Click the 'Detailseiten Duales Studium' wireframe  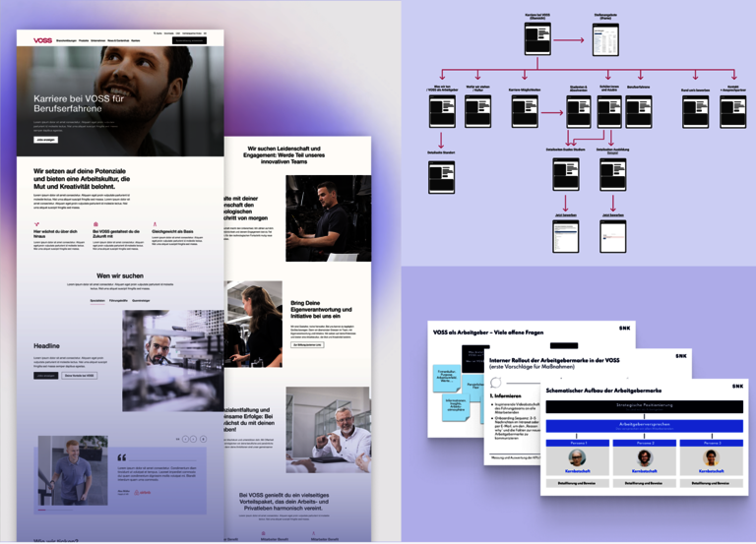[x=566, y=174]
